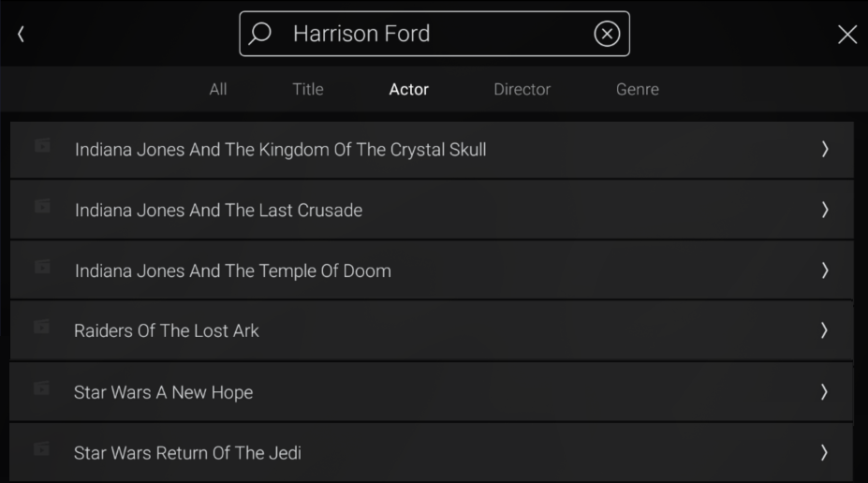The image size is (868, 483).
Task: Switch to the Title tab
Action: click(308, 89)
